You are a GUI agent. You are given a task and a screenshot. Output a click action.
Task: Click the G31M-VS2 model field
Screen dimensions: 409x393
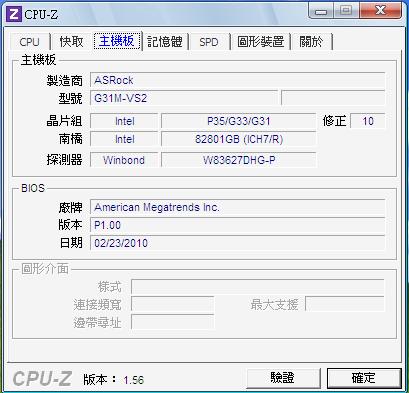click(184, 98)
